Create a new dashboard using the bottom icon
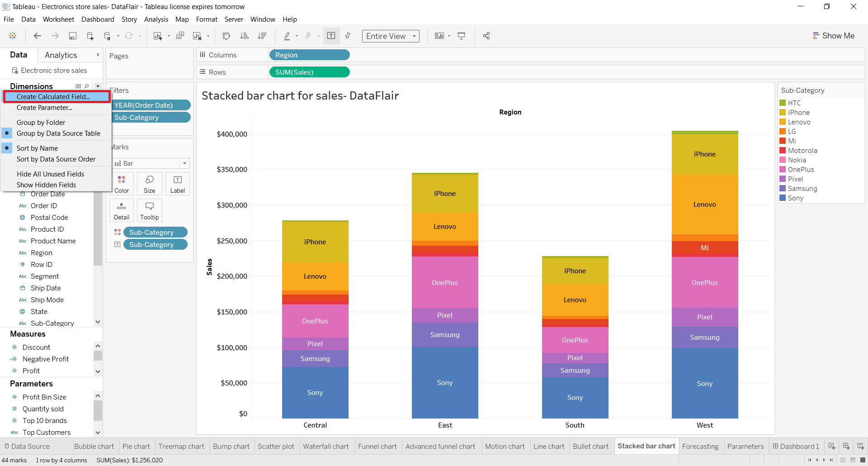This screenshot has width=868, height=466. click(846, 446)
